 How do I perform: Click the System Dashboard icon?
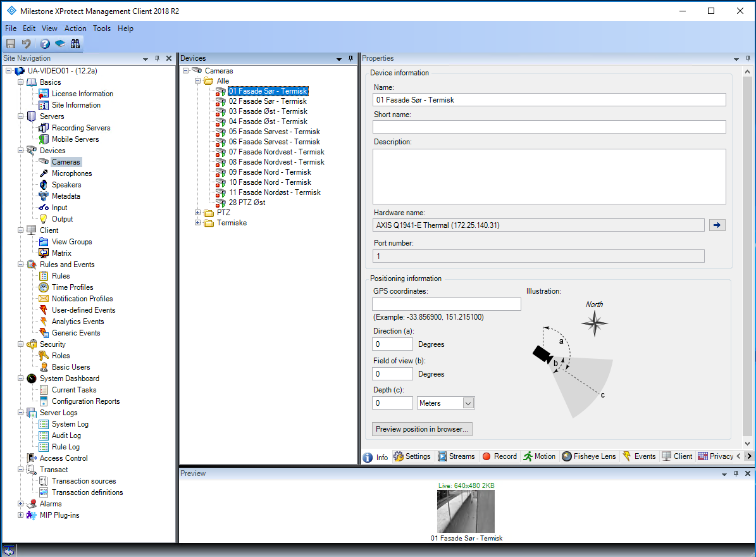tap(32, 379)
